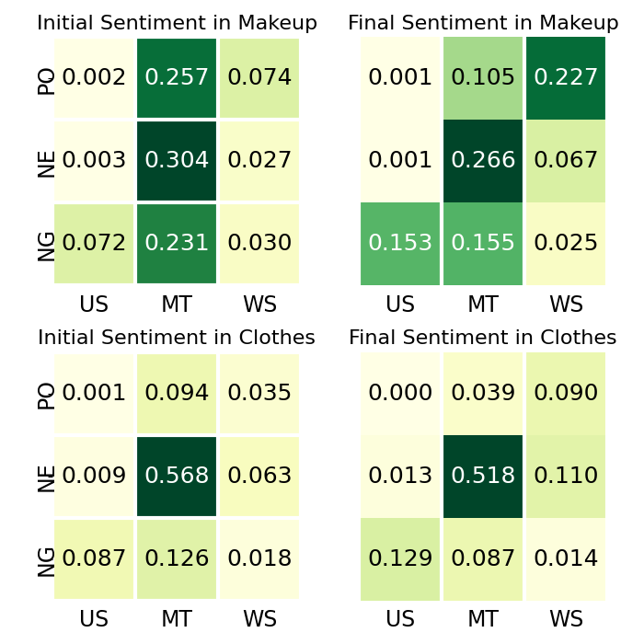Select the cell showing 0.231
Image resolution: width=644 pixels, height=644 pixels.
point(177,244)
